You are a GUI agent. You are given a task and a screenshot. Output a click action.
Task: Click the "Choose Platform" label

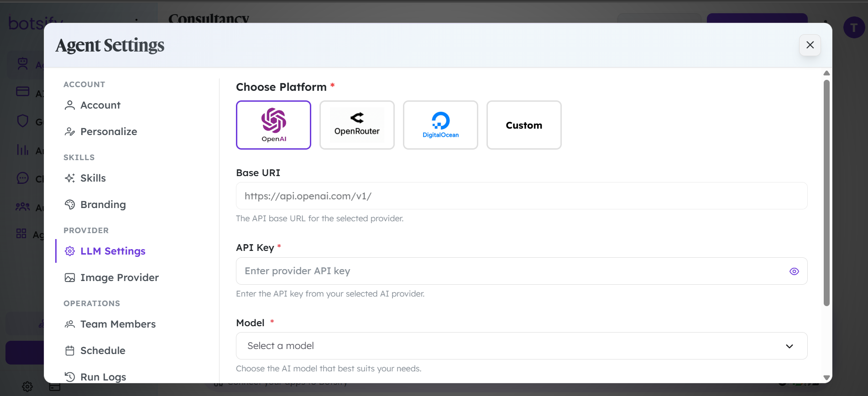click(x=281, y=87)
